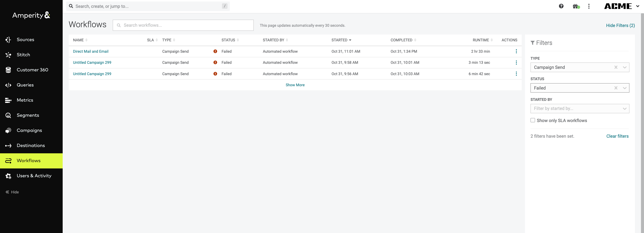Open actions menu for 9:56 AM workflow
The height and width of the screenshot is (233, 644).
[x=516, y=74]
